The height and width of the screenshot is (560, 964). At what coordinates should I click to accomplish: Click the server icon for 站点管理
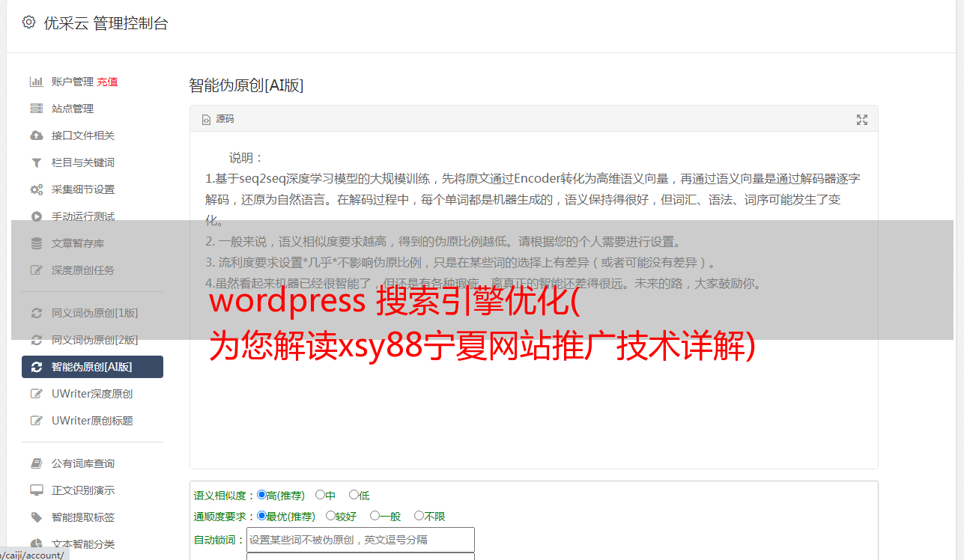tap(36, 109)
